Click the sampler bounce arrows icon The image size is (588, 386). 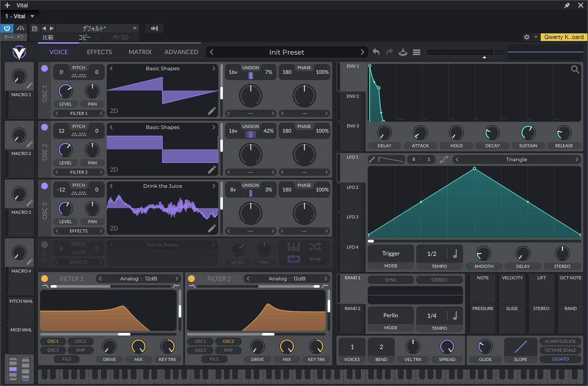pos(315,259)
